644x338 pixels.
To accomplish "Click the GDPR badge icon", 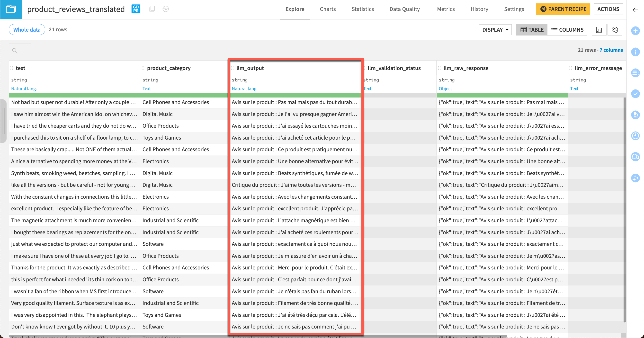I will [136, 9].
